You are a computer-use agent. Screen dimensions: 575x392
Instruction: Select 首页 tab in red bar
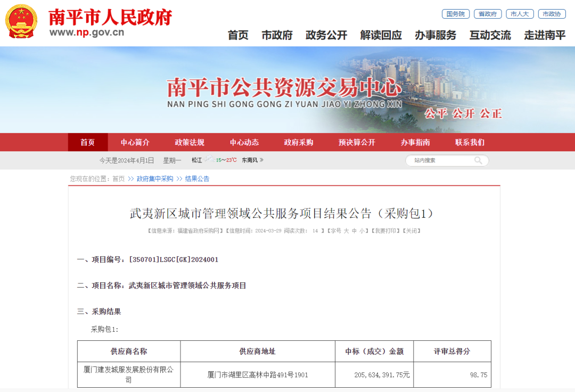[x=88, y=142]
